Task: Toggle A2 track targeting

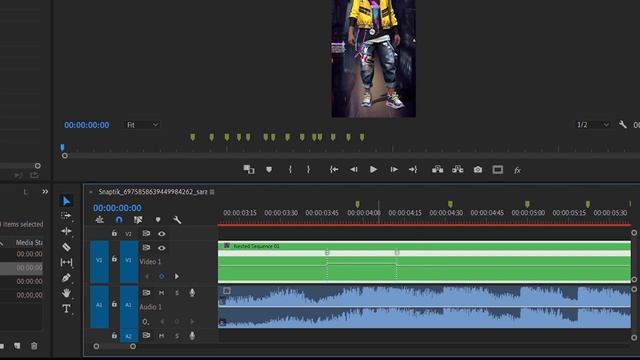Action: tap(129, 336)
